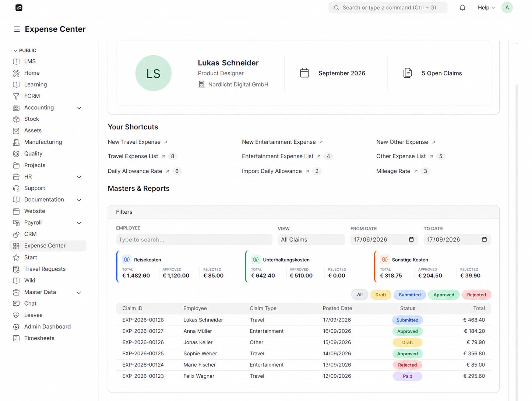Click the user avatar A icon
The height and width of the screenshot is (401, 532).
click(507, 7)
